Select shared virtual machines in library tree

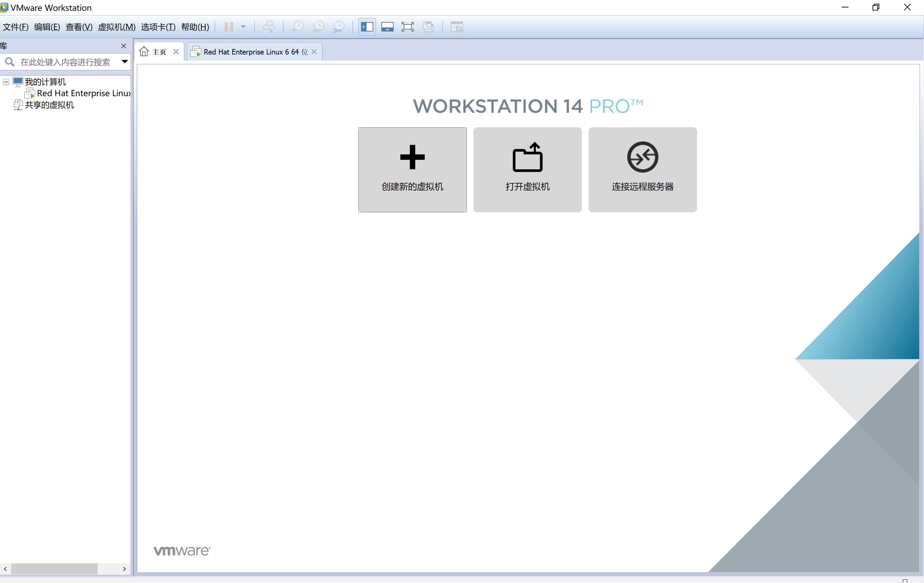49,105
